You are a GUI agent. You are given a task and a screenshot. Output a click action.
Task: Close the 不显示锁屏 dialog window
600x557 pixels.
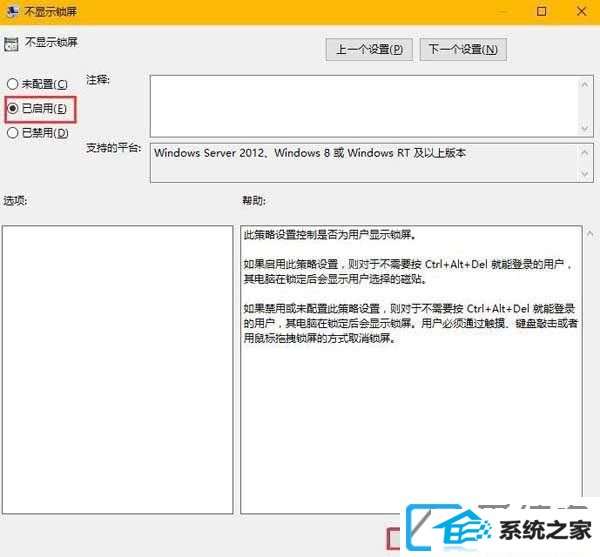tap(582, 11)
